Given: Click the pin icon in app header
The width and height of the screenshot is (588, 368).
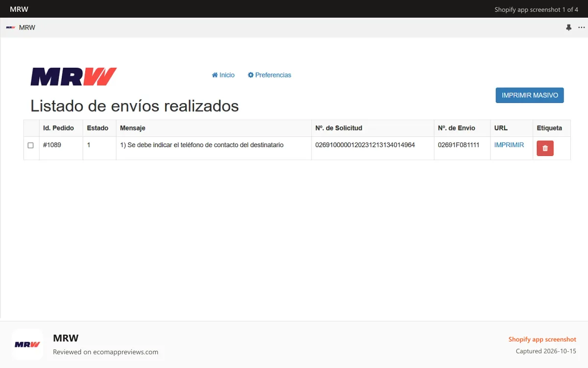Looking at the screenshot, I should [569, 27].
